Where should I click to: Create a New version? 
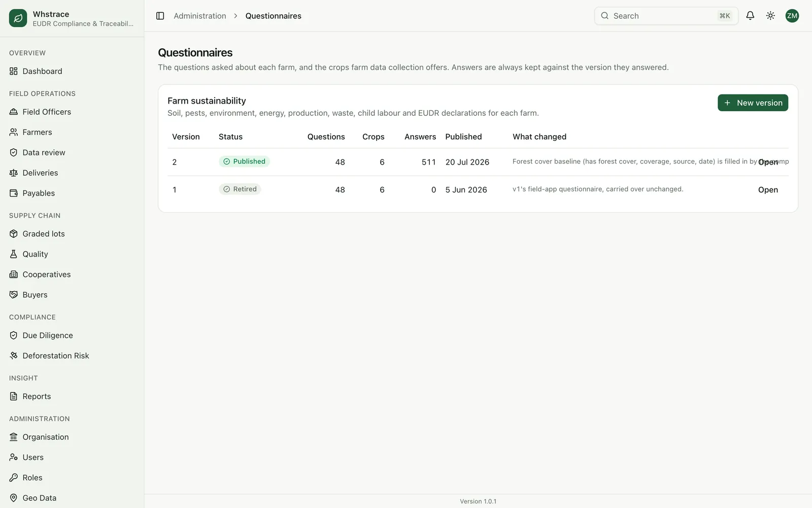[753, 103]
